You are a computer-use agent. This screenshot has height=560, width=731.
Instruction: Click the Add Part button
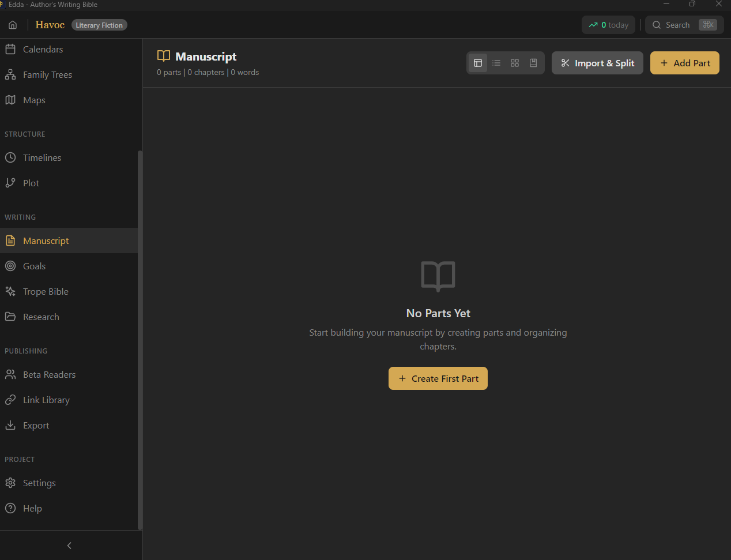click(x=685, y=63)
